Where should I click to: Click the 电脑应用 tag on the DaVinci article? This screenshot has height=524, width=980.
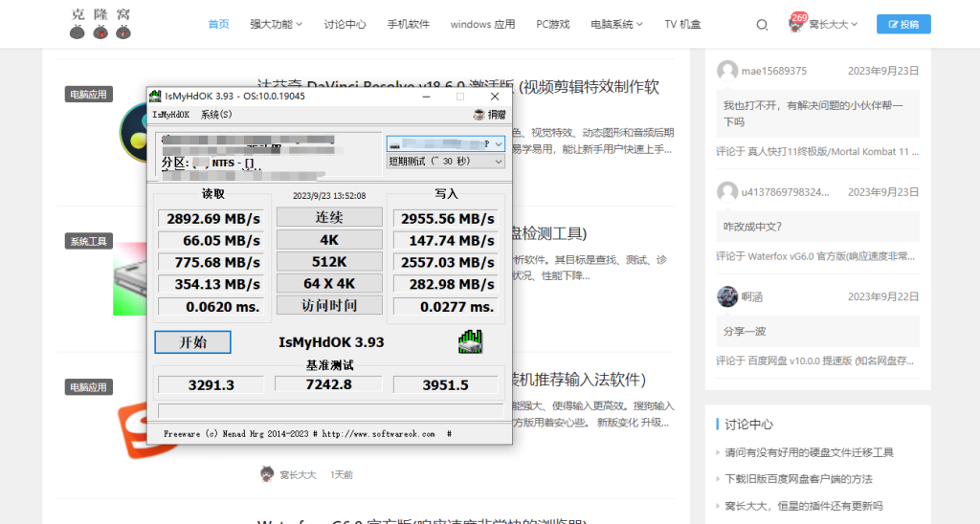coord(89,95)
